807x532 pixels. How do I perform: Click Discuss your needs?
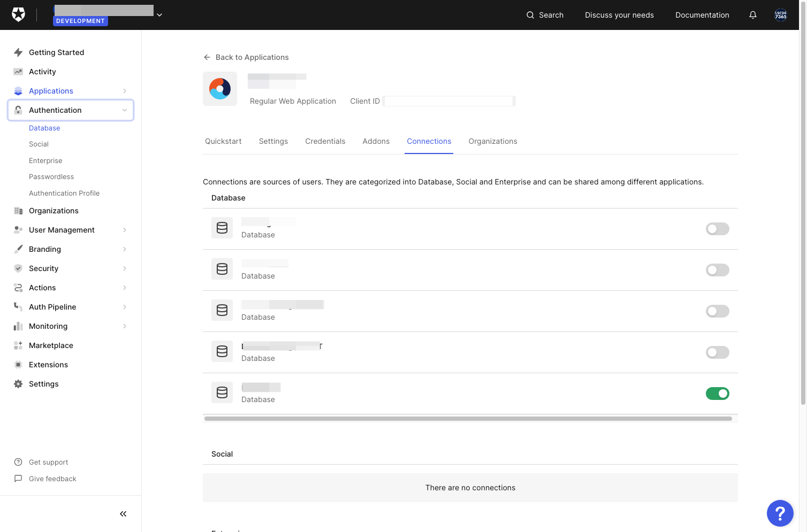tap(619, 15)
